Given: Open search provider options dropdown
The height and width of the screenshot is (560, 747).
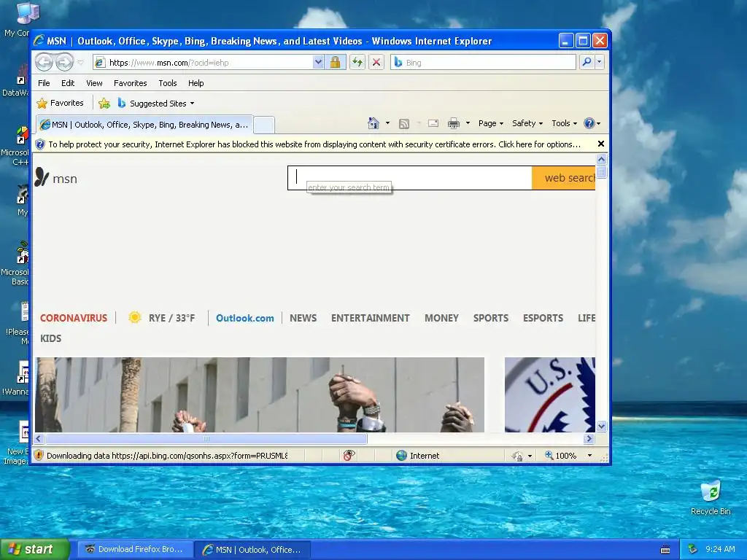Looking at the screenshot, I should (x=600, y=62).
